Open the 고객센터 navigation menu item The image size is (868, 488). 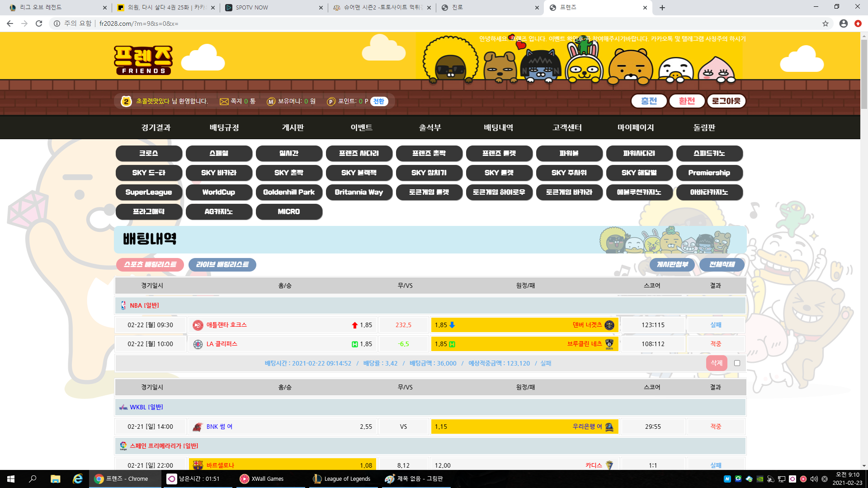click(567, 128)
